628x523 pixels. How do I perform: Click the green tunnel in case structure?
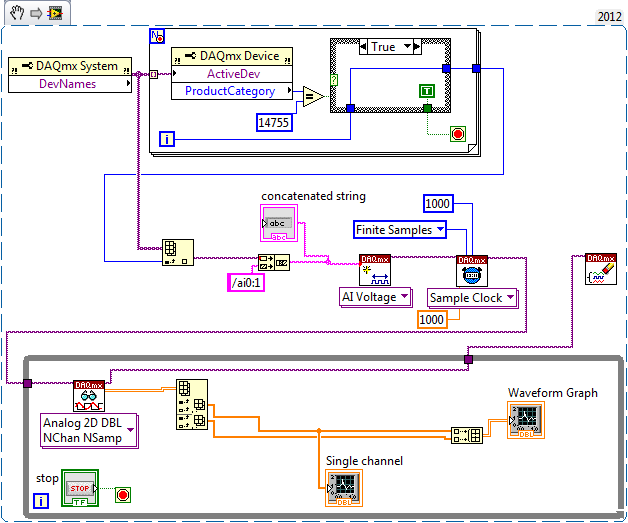coord(427,108)
